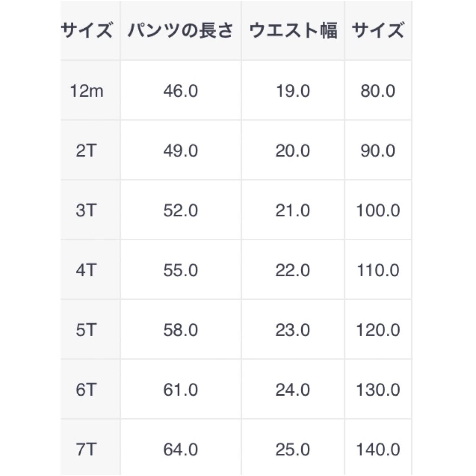Select the 64.0 pants length value
476x476 pixels.
pyautogui.click(x=180, y=450)
